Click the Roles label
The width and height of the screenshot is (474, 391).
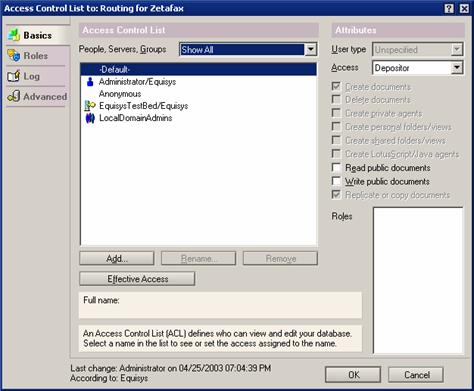coord(342,216)
